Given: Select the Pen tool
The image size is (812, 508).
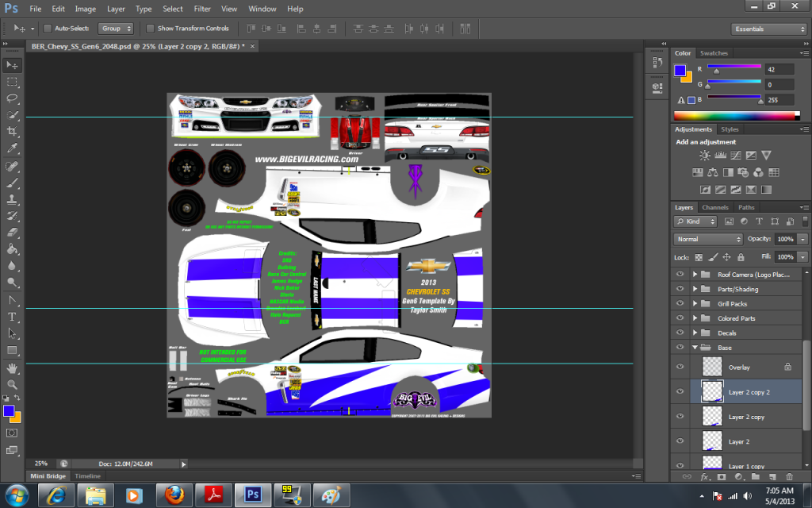Looking at the screenshot, I should pos(12,301).
